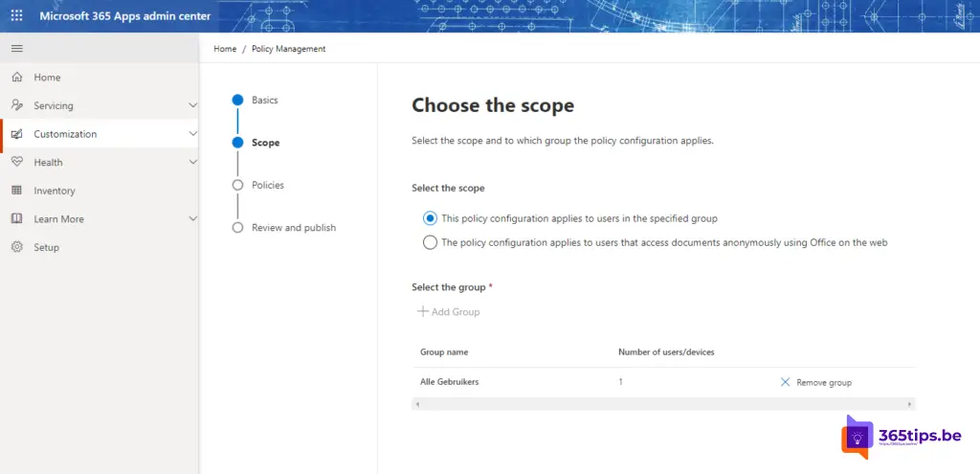Screen dimensions: 980x474
Task: Click the plus icon beside Add Group
Action: point(423,311)
